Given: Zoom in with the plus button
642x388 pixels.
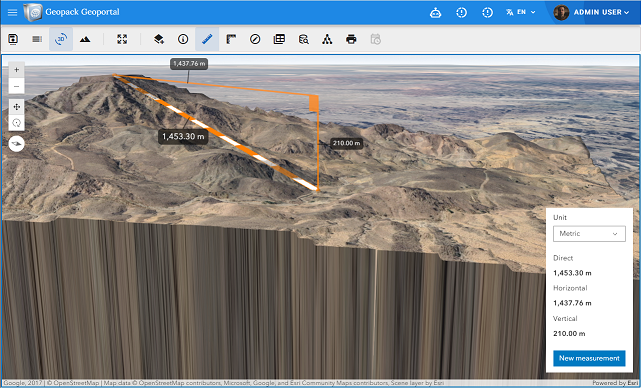Looking at the screenshot, I should click(x=16, y=70).
